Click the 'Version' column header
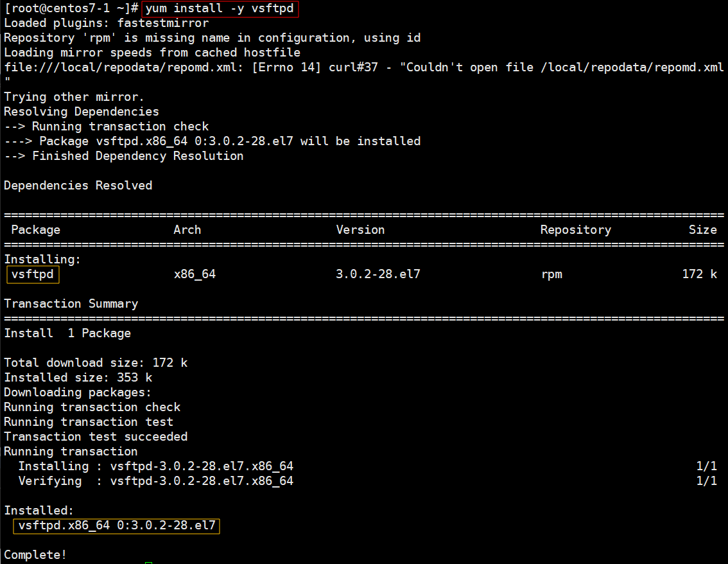The height and width of the screenshot is (564, 728). point(360,230)
